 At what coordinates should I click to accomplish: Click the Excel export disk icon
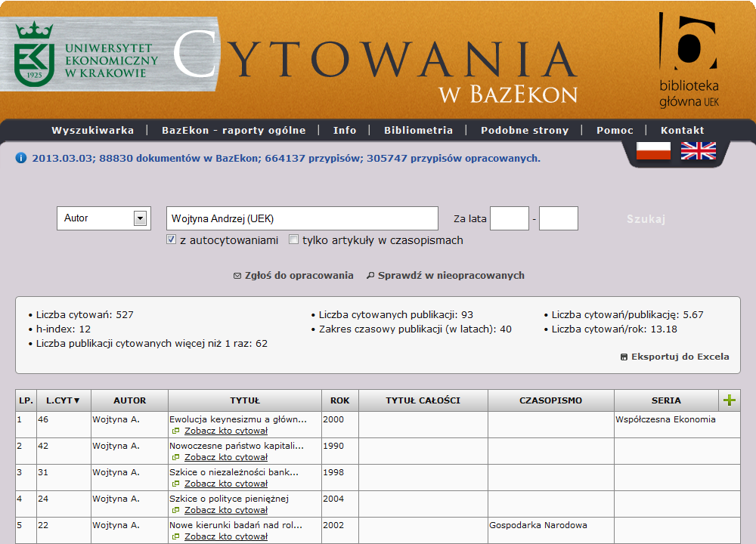(x=624, y=357)
